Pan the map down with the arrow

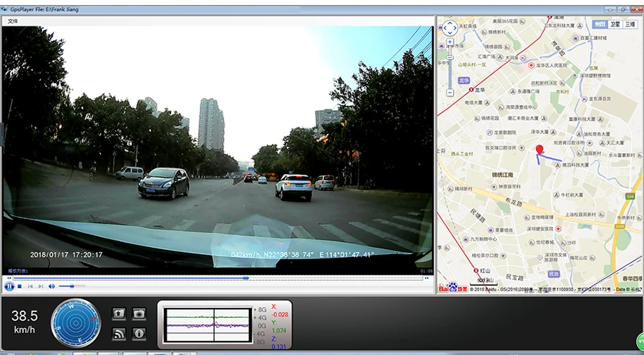tap(450, 33)
